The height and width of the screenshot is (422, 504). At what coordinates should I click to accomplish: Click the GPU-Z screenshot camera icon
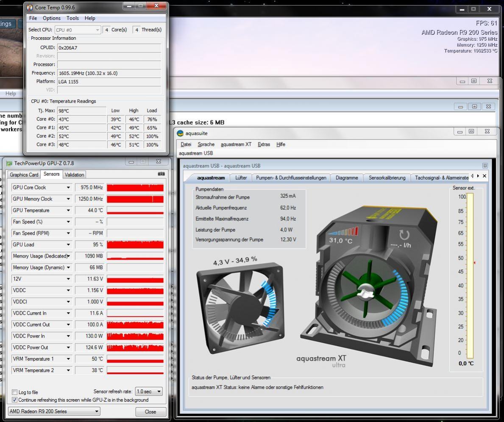tap(161, 174)
